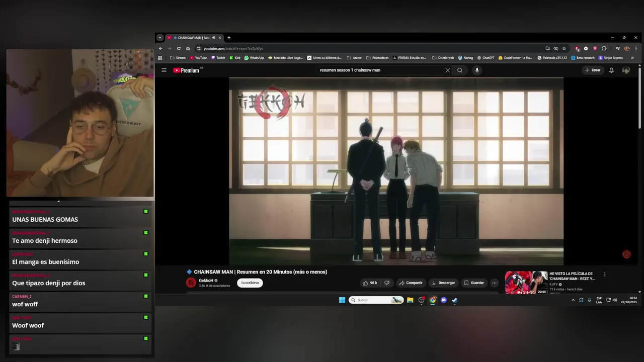Click the Chrome address bar URL
Image resolution: width=644 pixels, height=362 pixels.
point(233,49)
